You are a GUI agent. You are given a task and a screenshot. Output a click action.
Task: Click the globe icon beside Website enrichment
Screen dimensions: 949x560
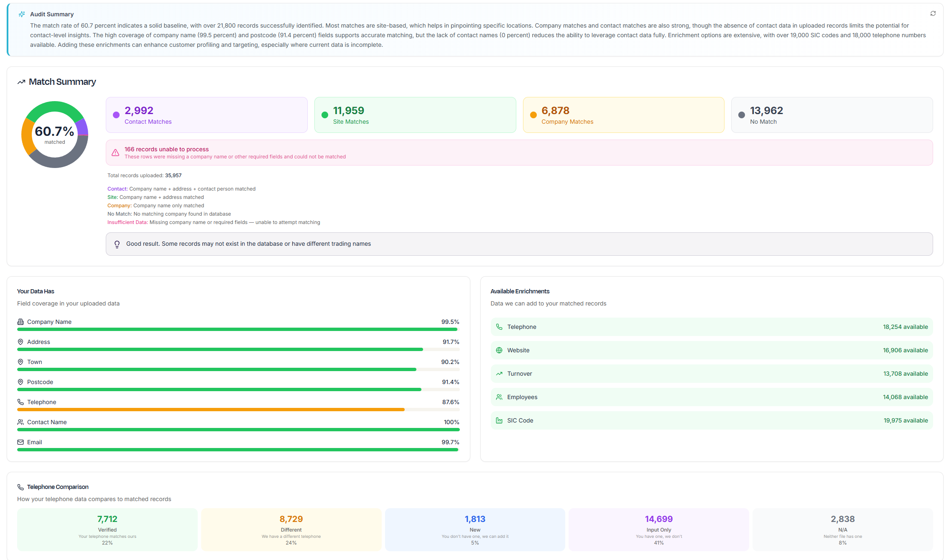click(x=499, y=350)
